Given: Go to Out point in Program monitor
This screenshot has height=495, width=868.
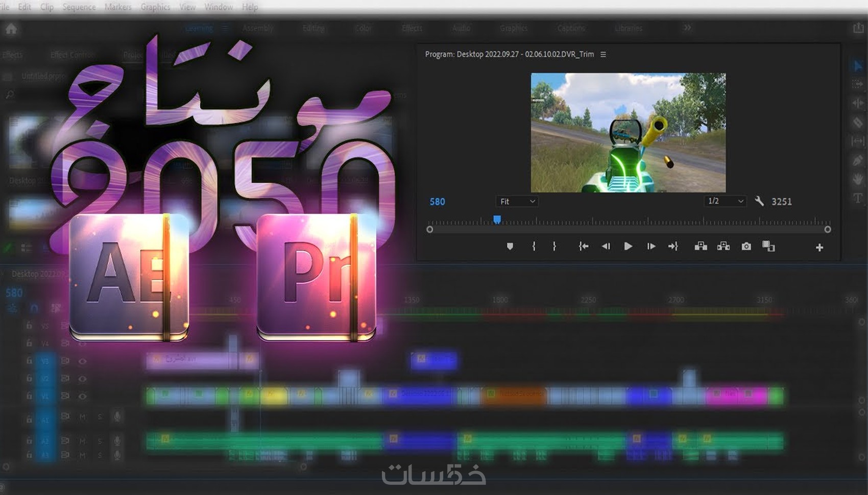Looking at the screenshot, I should click(673, 246).
